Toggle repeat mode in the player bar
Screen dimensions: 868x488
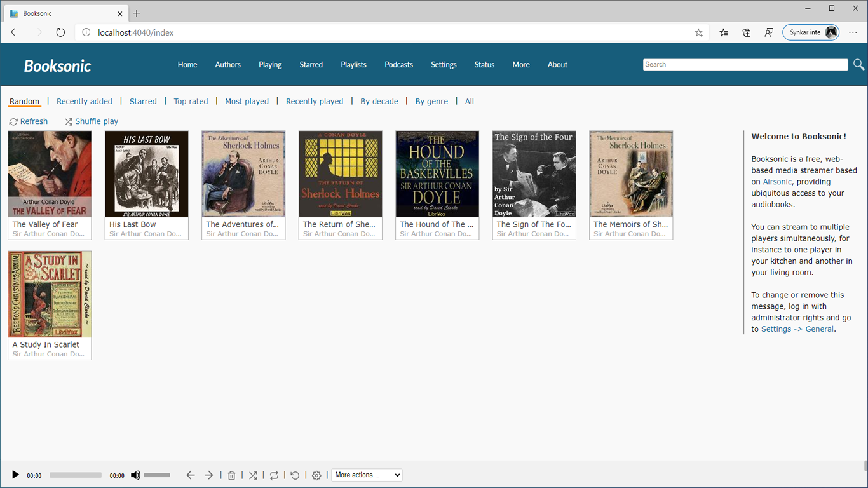point(274,475)
